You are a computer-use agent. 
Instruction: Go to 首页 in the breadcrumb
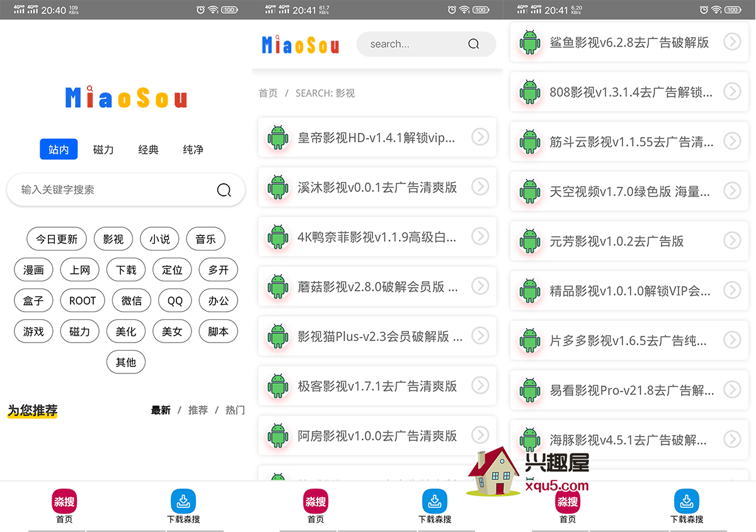268,93
